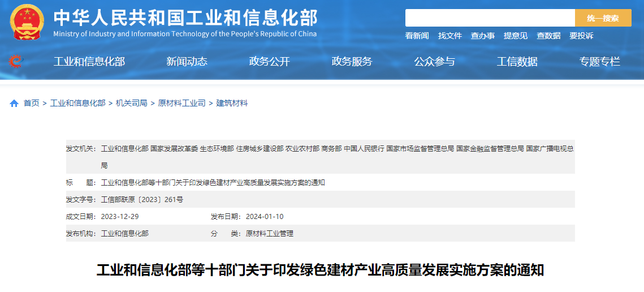Viewport: 644px width, 292px height.
Task: Focus the search input field
Action: pos(490,18)
